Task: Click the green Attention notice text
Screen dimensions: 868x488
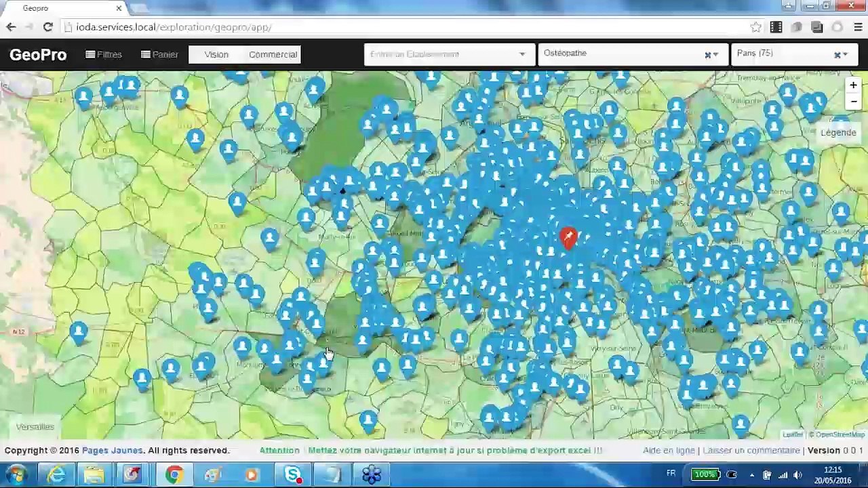Action: pyautogui.click(x=279, y=450)
